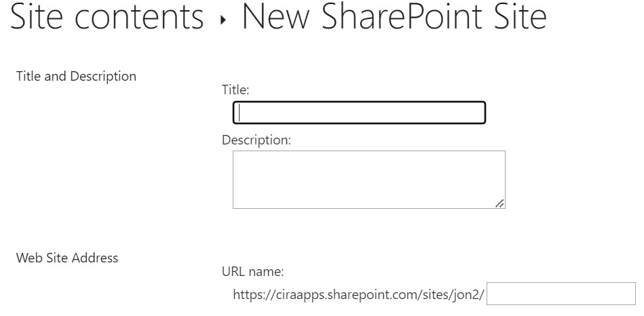Click the Description box resize handle
Screen dimensions: 644x316
tap(499, 203)
